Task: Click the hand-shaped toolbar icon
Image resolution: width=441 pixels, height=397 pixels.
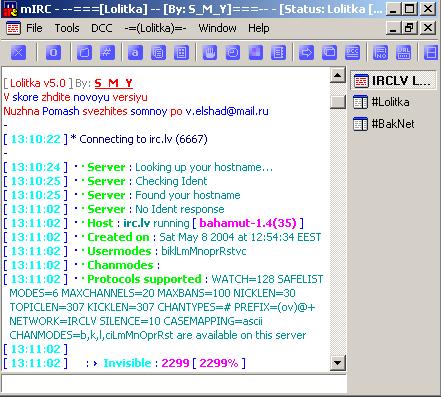Action: (210, 52)
